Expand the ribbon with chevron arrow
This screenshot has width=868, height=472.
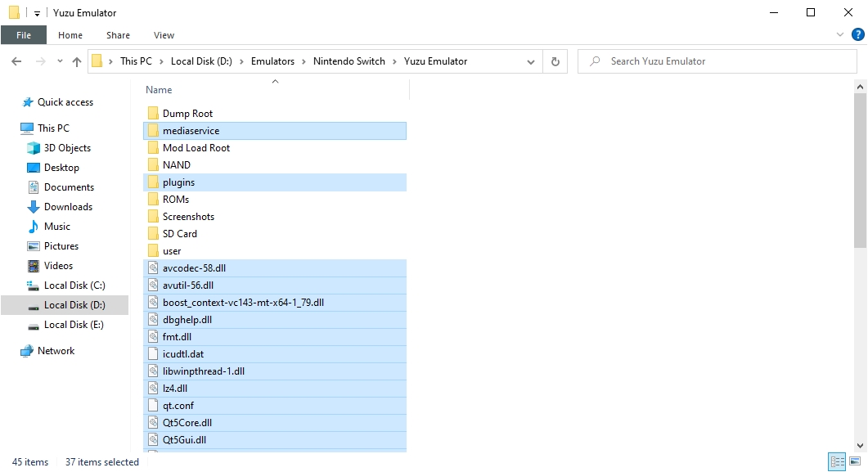pos(839,35)
